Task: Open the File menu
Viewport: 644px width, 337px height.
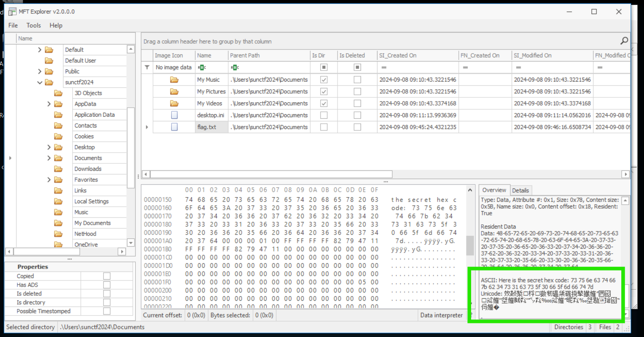Action: [x=13, y=25]
